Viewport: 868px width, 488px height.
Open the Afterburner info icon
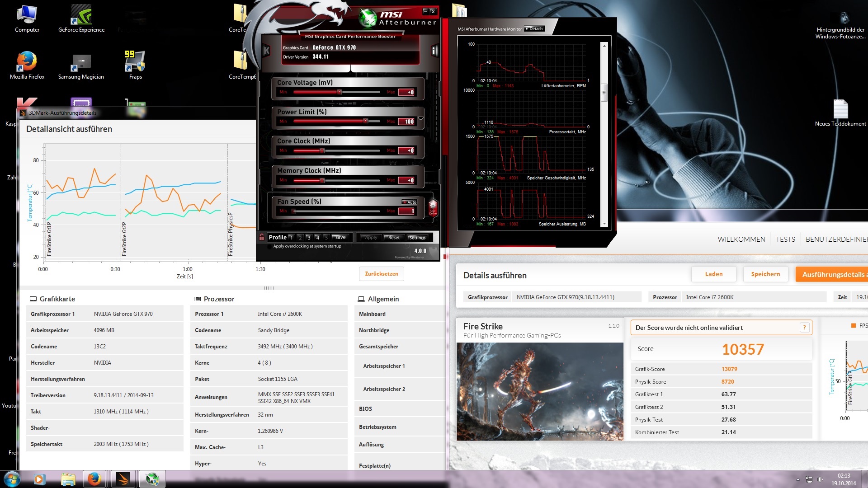point(434,51)
